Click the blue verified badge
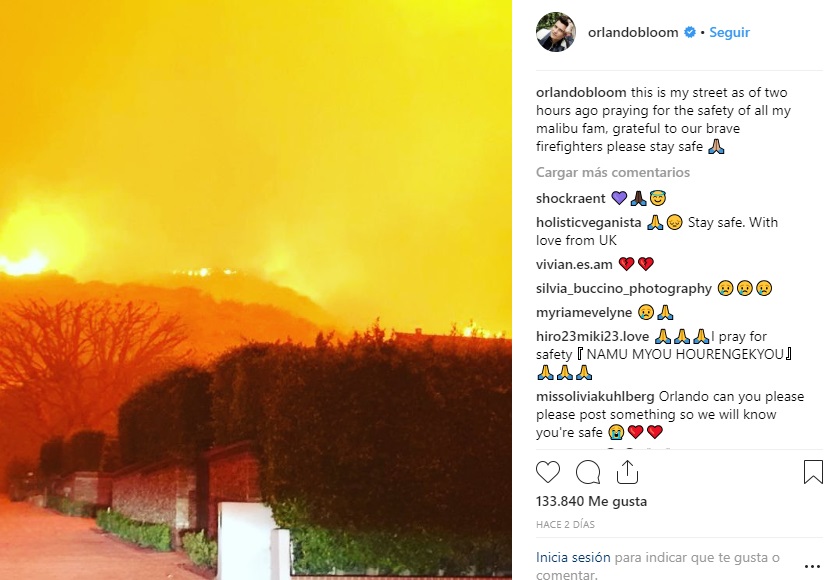The height and width of the screenshot is (580, 830). pos(690,32)
